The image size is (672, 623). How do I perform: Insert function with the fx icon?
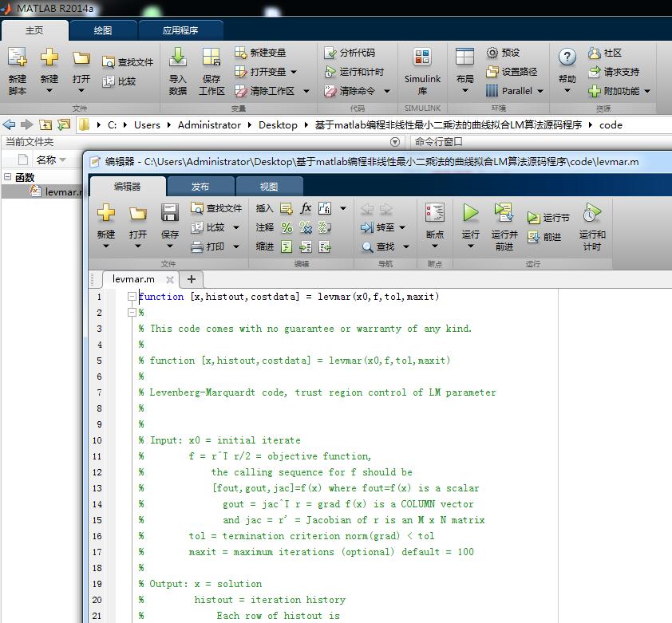click(x=306, y=208)
